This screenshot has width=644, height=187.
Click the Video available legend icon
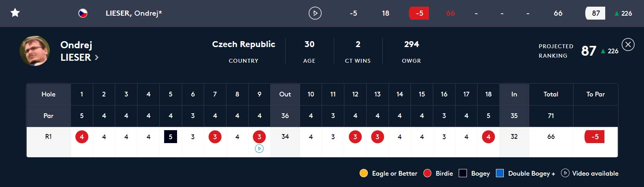pyautogui.click(x=565, y=173)
